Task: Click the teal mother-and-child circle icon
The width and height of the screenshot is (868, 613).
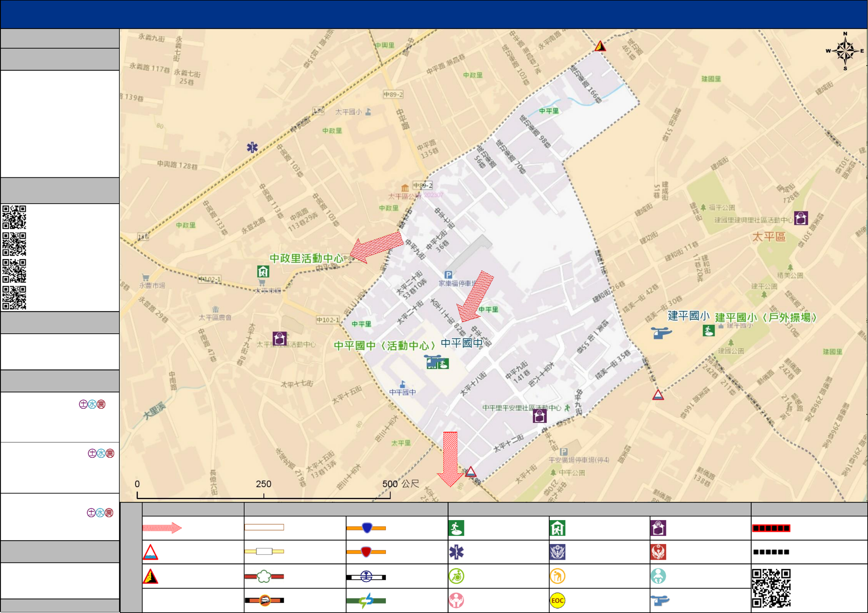Action: (x=658, y=576)
